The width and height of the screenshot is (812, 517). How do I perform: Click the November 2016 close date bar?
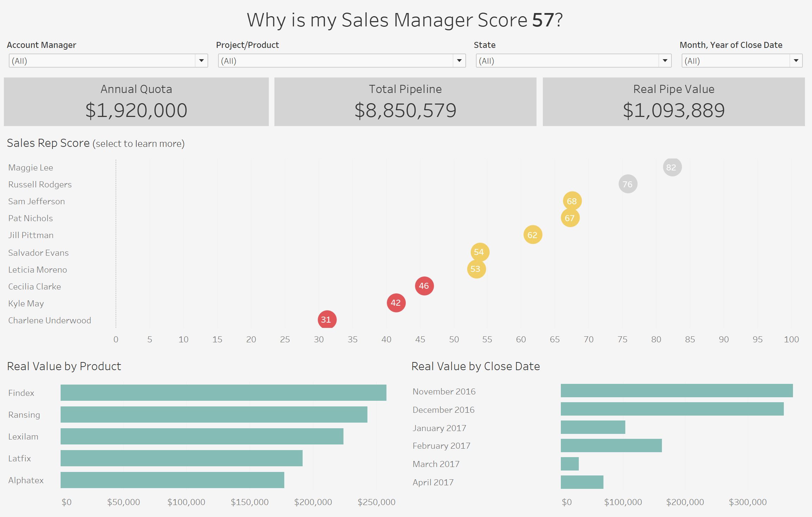point(677,391)
